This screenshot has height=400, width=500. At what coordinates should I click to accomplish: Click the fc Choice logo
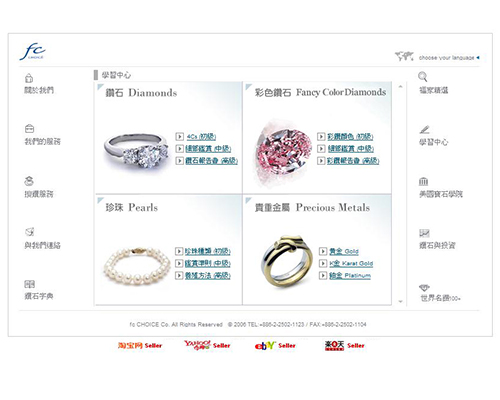[32, 52]
